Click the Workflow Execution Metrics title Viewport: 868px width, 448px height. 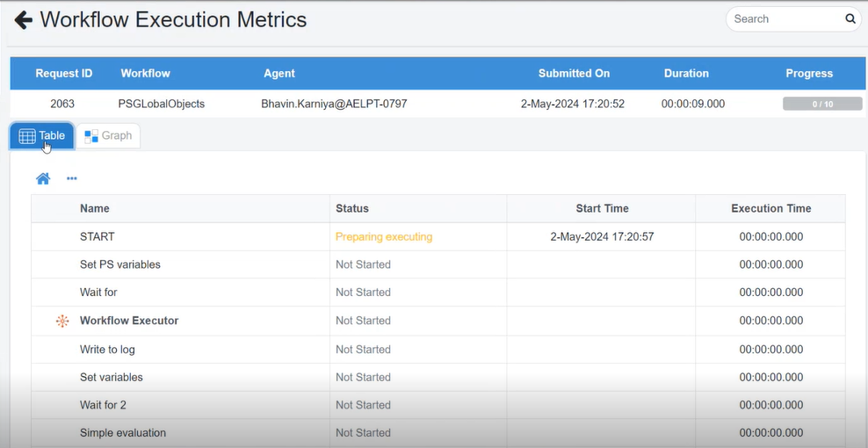click(173, 20)
